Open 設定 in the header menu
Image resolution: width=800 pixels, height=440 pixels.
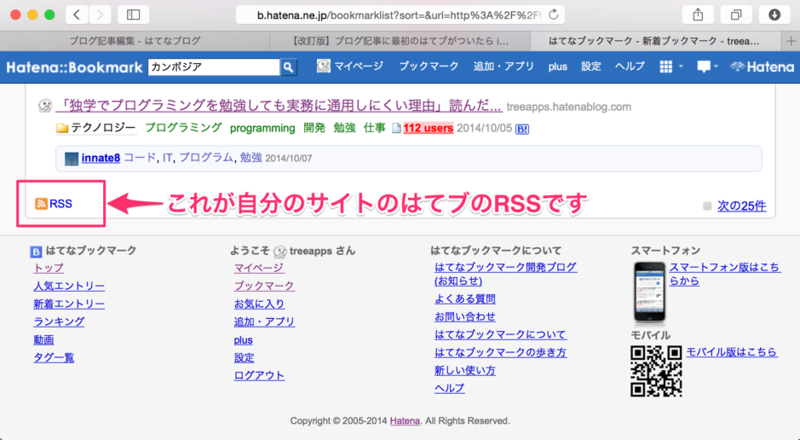pos(591,66)
